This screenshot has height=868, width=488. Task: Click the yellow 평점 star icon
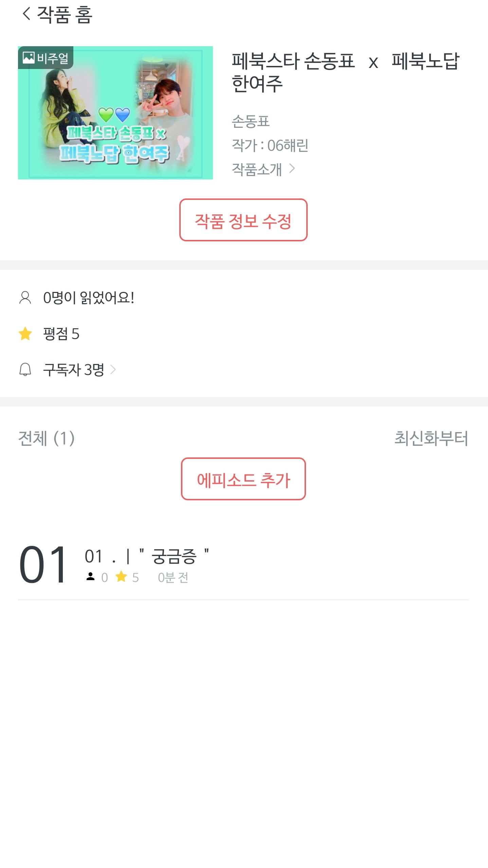(x=25, y=334)
